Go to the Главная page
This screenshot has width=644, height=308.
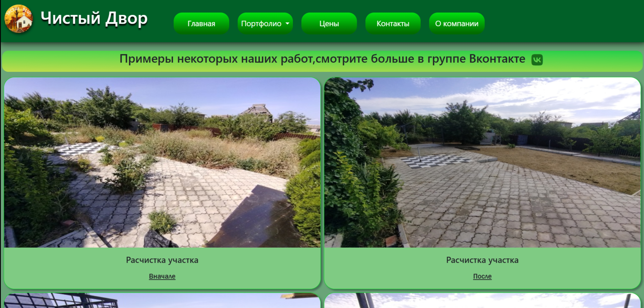[201, 24]
